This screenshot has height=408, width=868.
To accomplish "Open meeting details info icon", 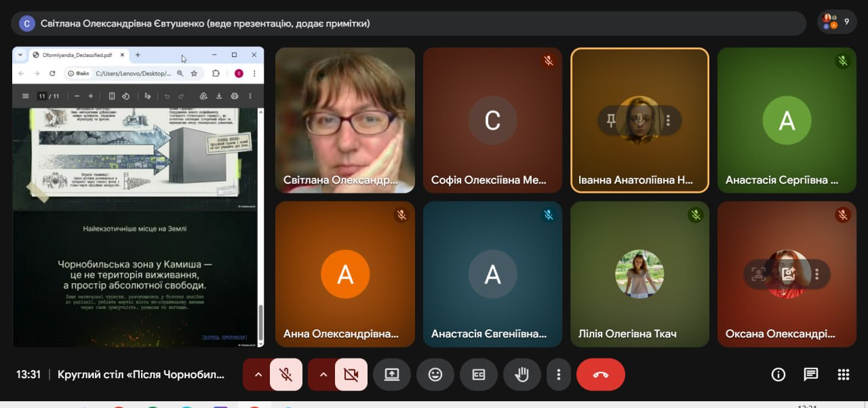I will (778, 375).
